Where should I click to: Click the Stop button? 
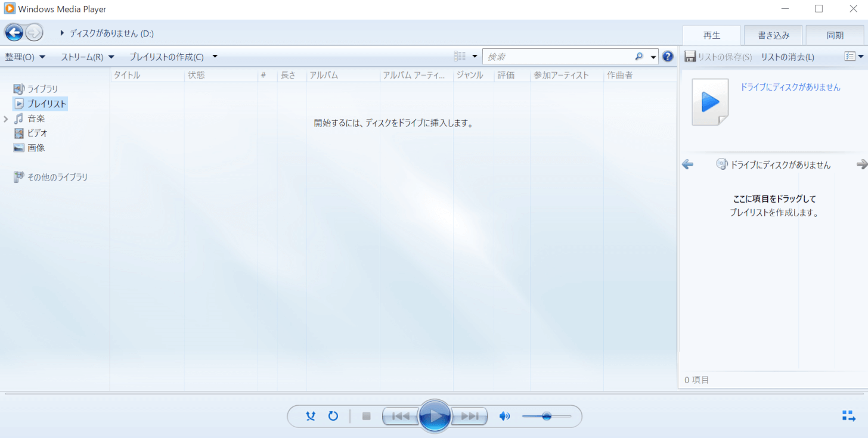[367, 416]
